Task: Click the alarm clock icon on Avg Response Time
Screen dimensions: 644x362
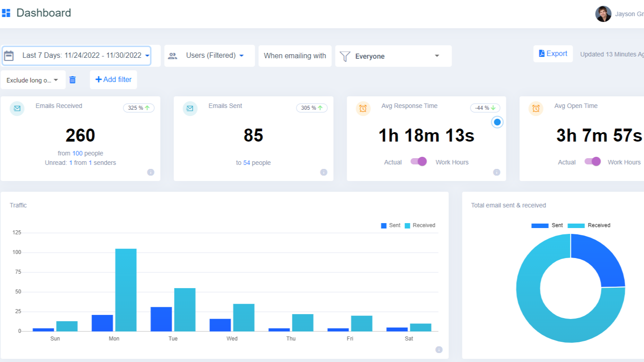Action: click(x=363, y=108)
